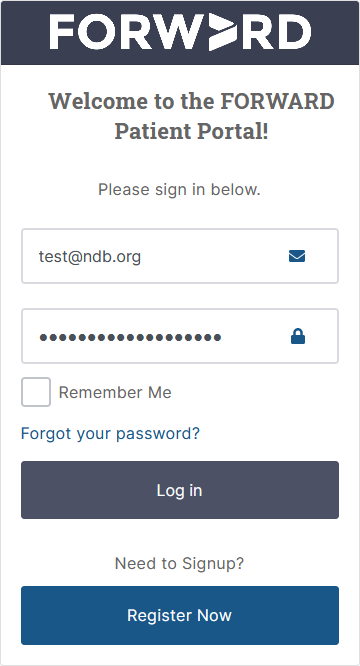Click the padlock icon in password field

298,336
